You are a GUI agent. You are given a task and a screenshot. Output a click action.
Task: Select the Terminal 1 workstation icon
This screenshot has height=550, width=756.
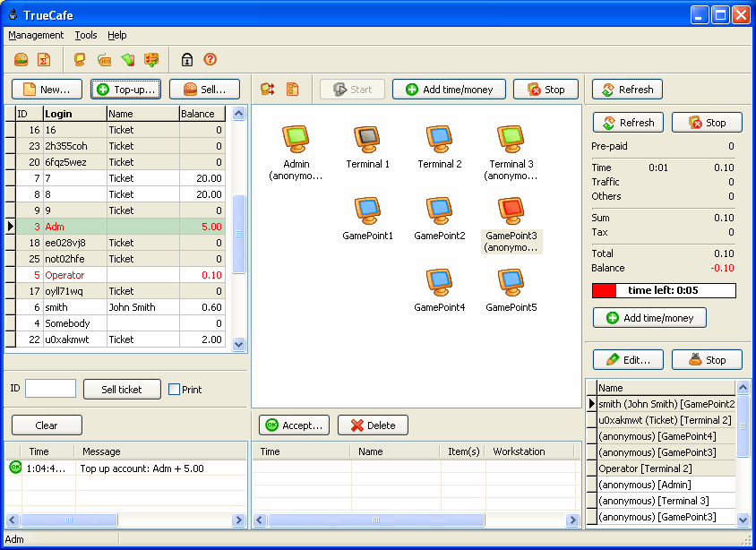(367, 139)
